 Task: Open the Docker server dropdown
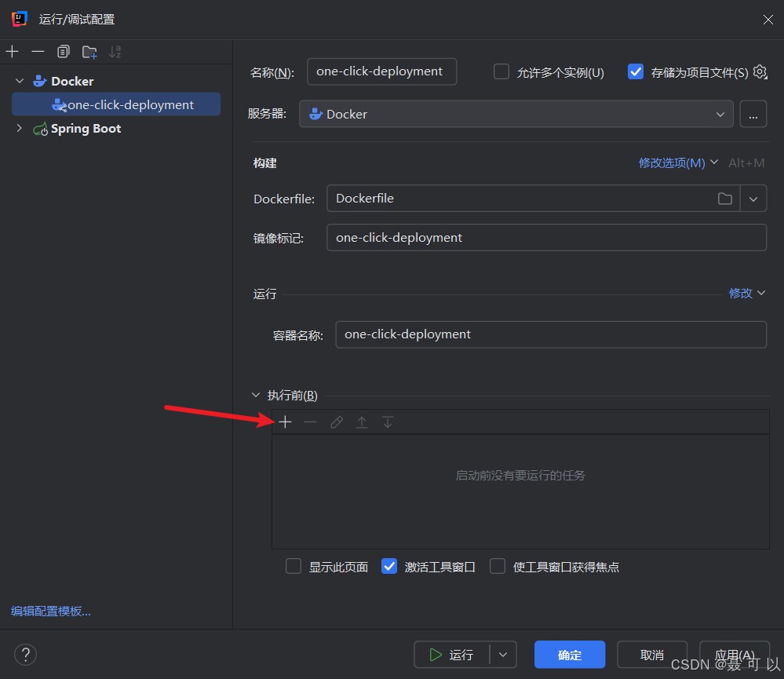point(516,114)
